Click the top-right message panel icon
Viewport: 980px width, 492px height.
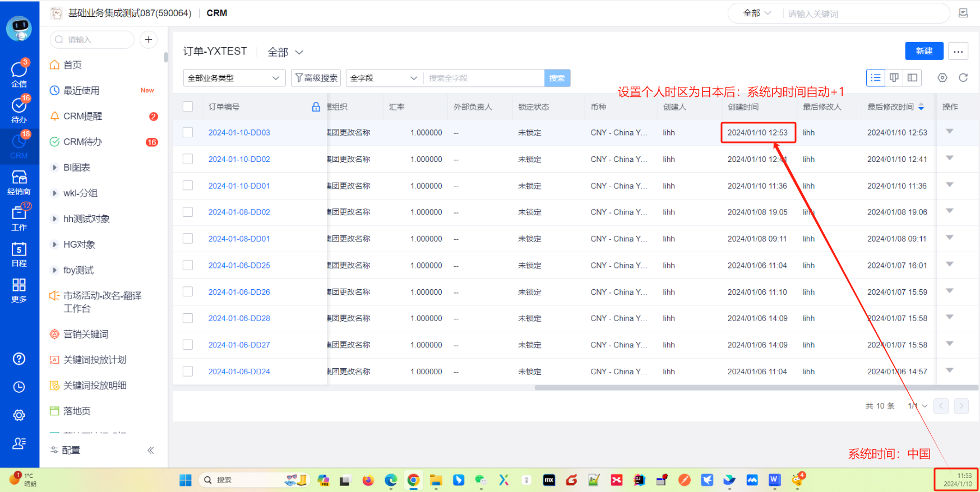(x=963, y=13)
